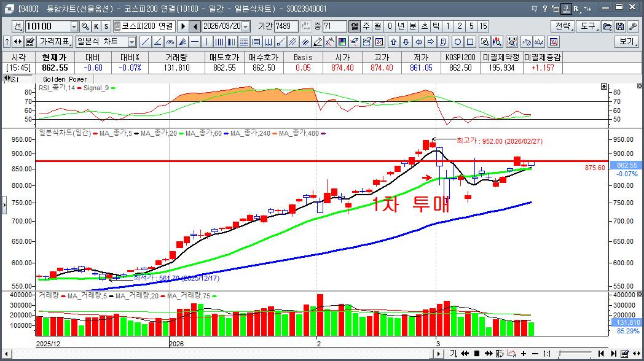This screenshot has width=644, height=361.
Task: Switch to weekly (주) period
Action: click(x=366, y=26)
